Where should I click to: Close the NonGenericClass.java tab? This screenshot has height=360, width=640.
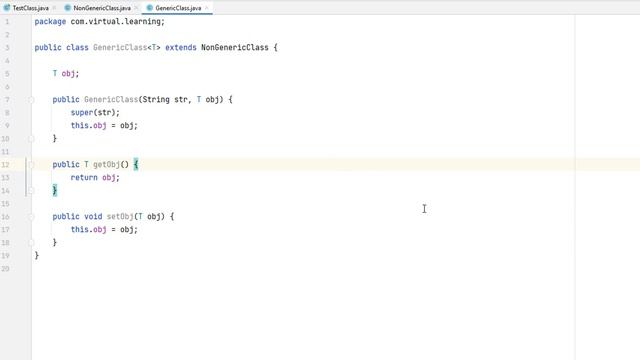point(136,8)
